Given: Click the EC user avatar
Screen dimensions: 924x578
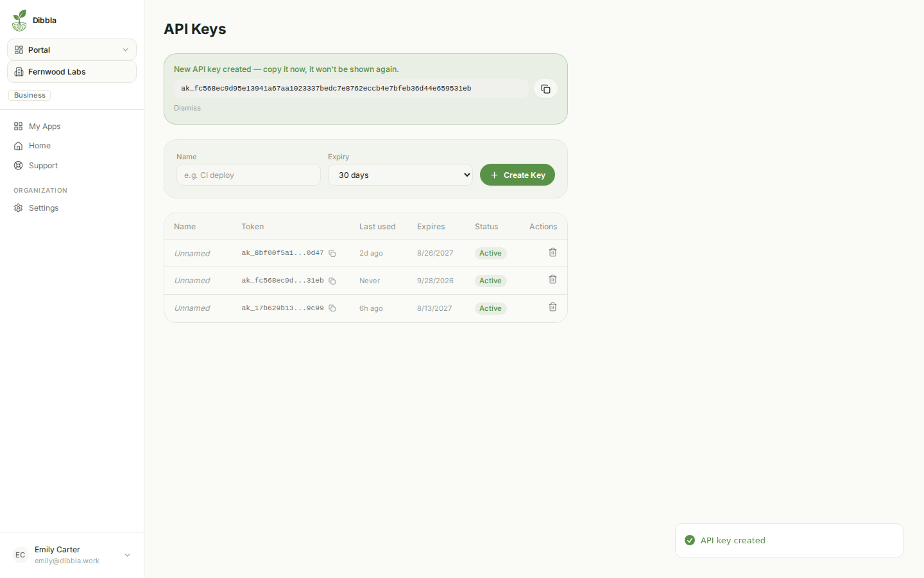Looking at the screenshot, I should point(21,555).
